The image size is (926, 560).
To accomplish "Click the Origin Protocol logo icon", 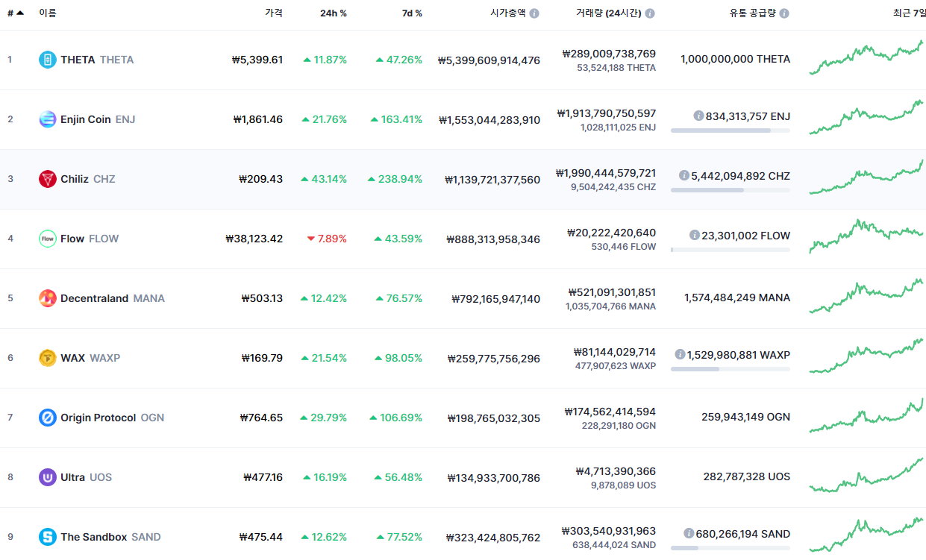I will tap(48, 418).
